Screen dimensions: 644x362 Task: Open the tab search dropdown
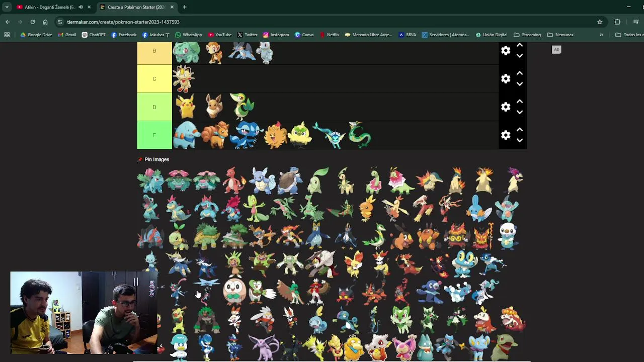click(7, 7)
